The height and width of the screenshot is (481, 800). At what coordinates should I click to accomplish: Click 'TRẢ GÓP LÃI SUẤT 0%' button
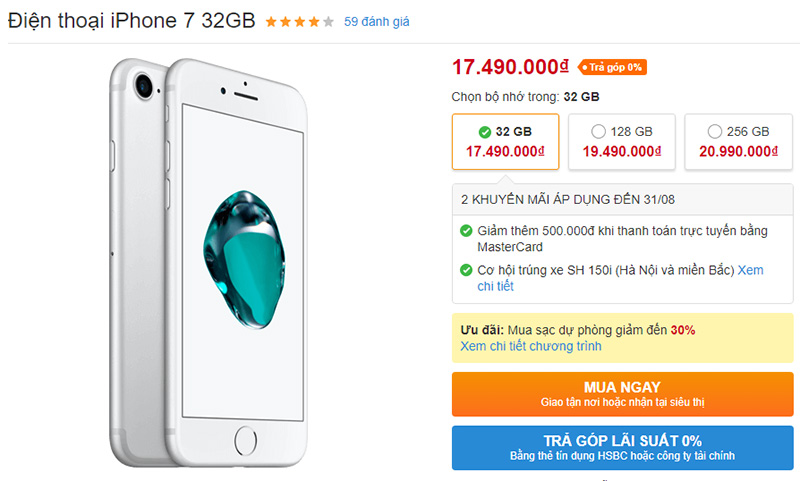pyautogui.click(x=622, y=447)
